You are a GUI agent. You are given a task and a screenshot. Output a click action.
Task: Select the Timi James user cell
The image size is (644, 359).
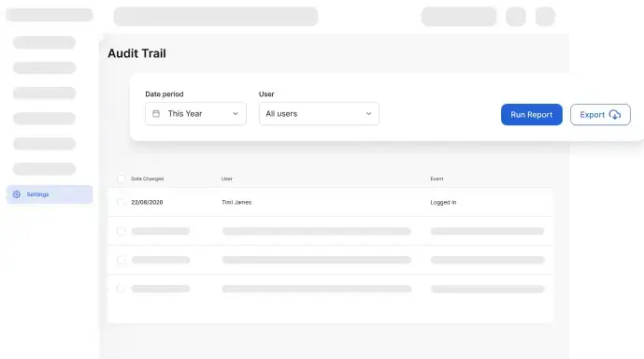[236, 202]
